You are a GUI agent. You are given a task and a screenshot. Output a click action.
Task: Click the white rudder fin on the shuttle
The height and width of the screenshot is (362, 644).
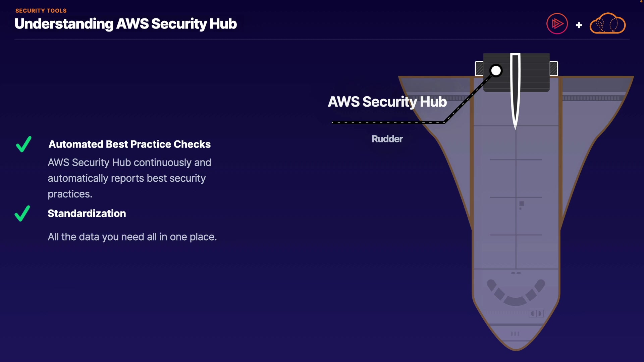point(515,90)
